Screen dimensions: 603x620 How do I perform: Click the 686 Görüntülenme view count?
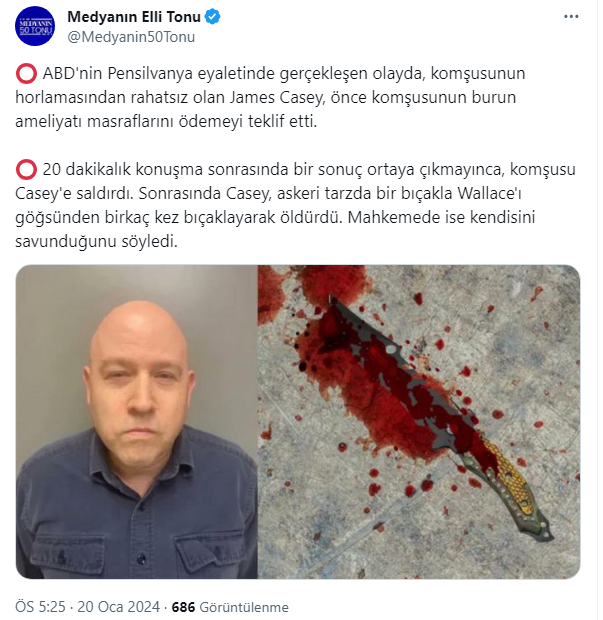pos(230,607)
